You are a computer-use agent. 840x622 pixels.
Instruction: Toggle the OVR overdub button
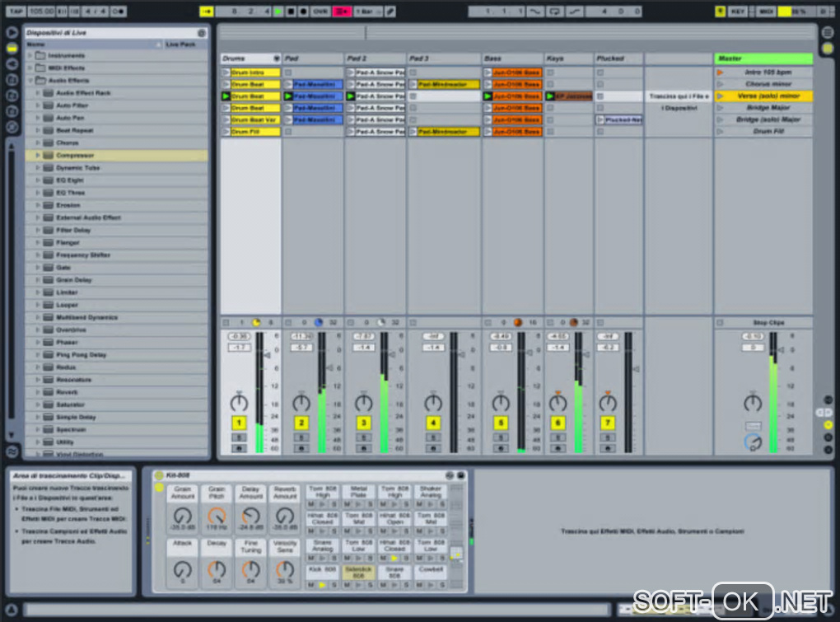(320, 12)
